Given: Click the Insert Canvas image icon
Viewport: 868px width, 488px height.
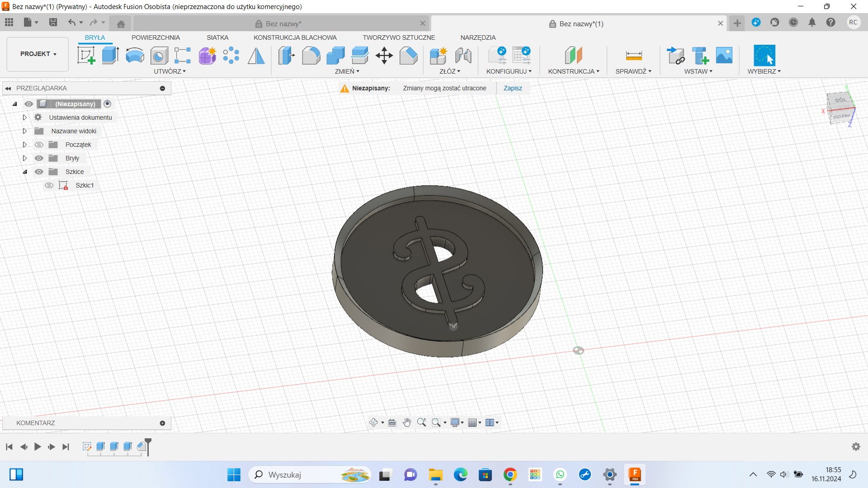Looking at the screenshot, I should [724, 56].
